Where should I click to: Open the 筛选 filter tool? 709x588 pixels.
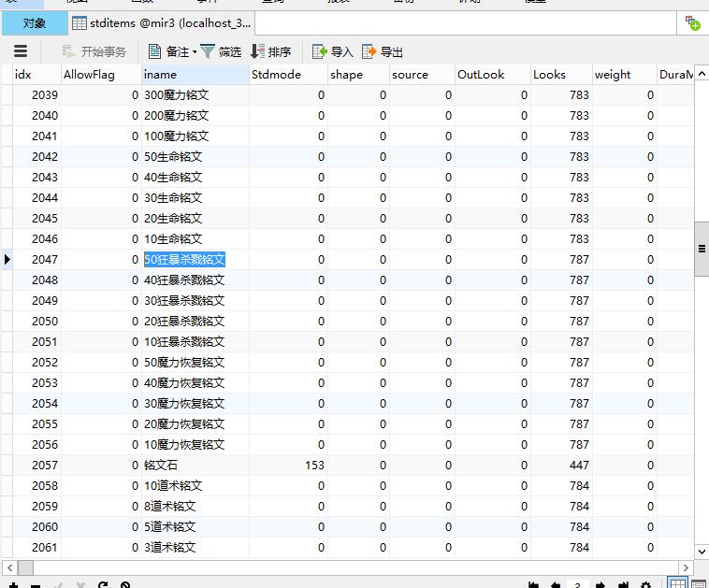(221, 52)
